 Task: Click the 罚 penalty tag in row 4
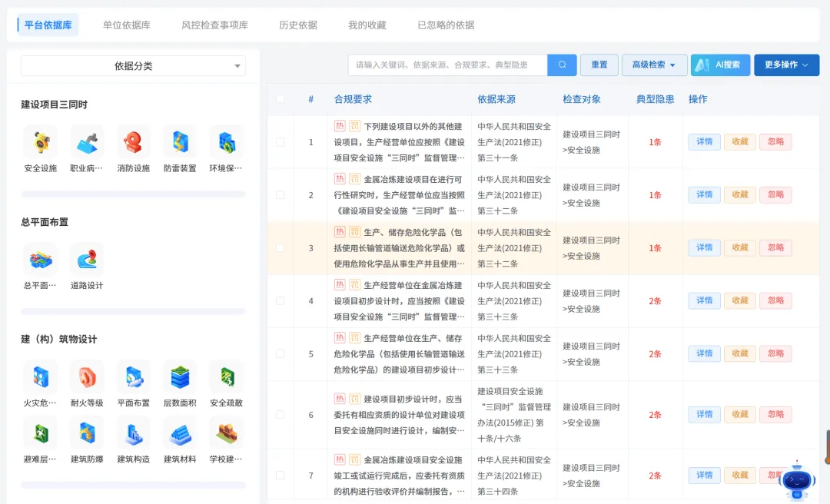point(354,285)
